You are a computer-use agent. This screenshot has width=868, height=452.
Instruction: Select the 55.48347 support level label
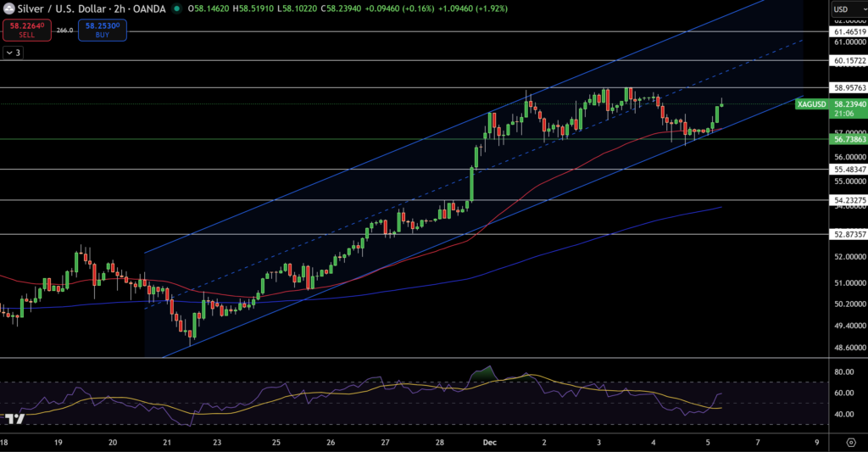click(x=849, y=170)
